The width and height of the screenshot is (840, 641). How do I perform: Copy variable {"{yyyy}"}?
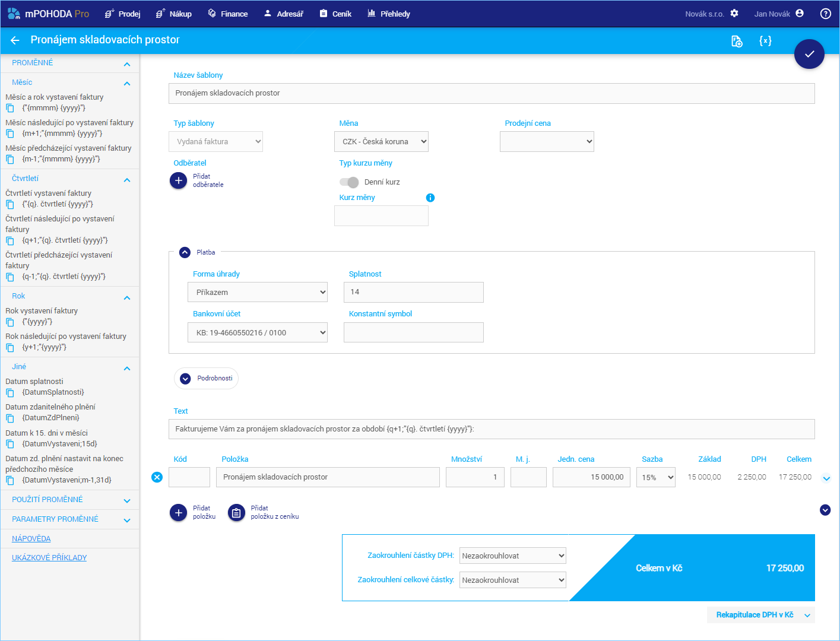coord(10,322)
